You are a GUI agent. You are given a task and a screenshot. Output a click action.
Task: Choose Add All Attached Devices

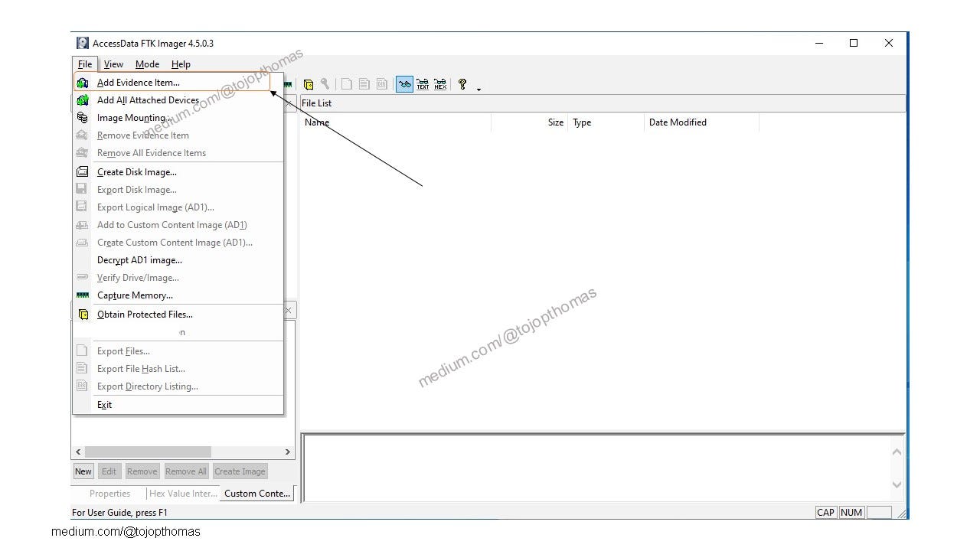point(178,100)
